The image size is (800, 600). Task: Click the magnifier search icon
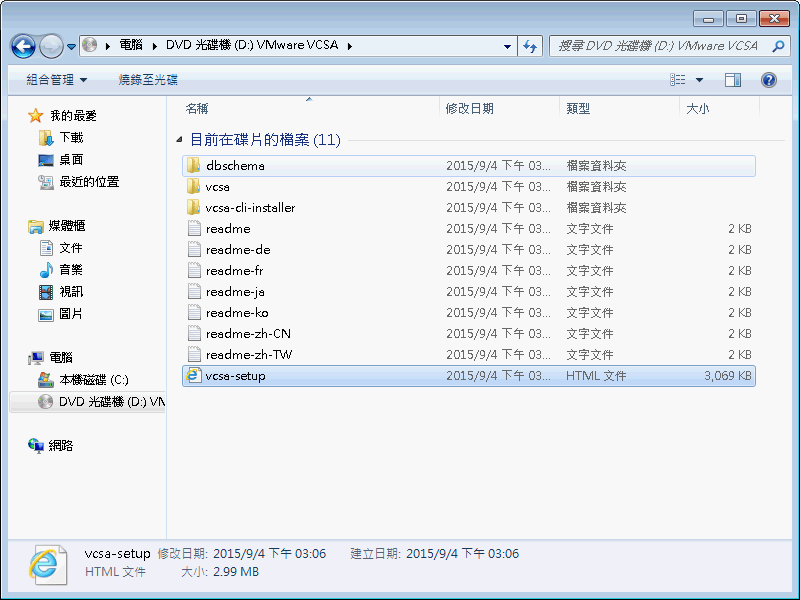tap(778, 46)
